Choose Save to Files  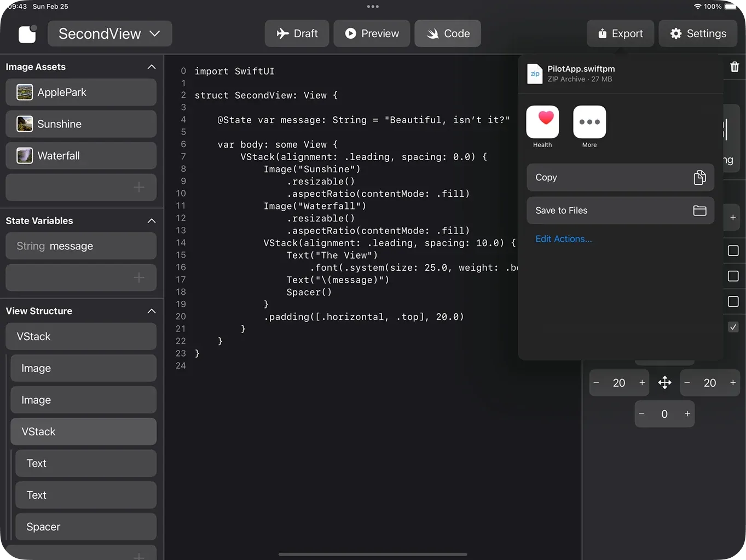tap(620, 211)
